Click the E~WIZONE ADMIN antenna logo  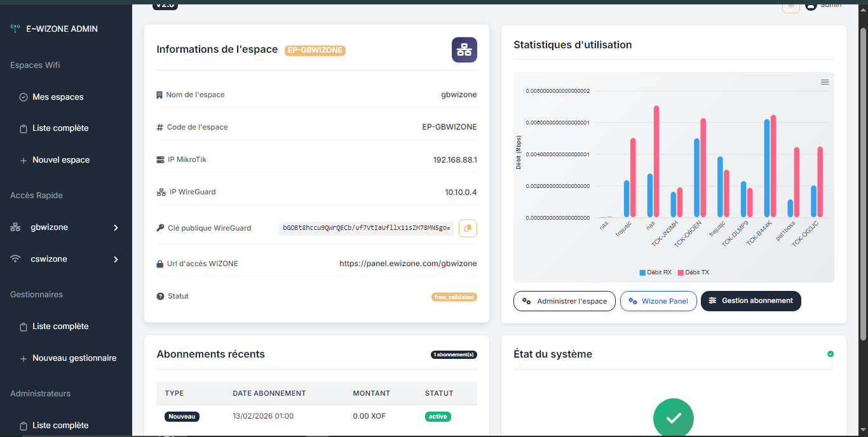point(15,29)
